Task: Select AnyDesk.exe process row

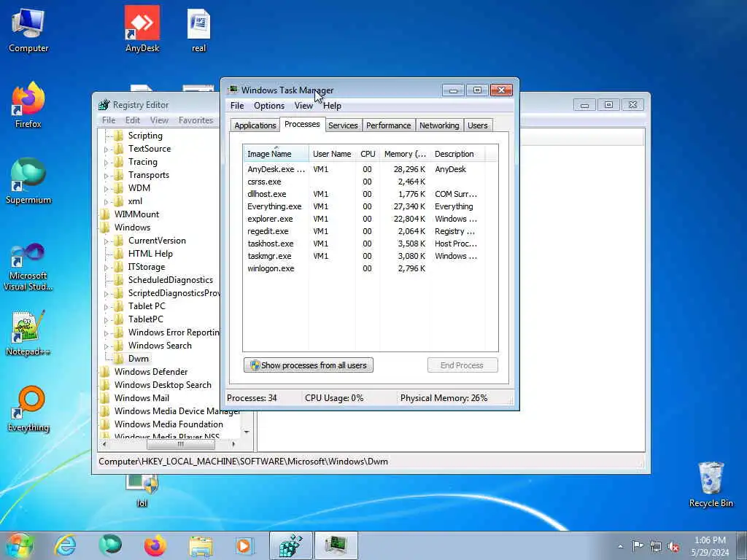Action: (371, 169)
